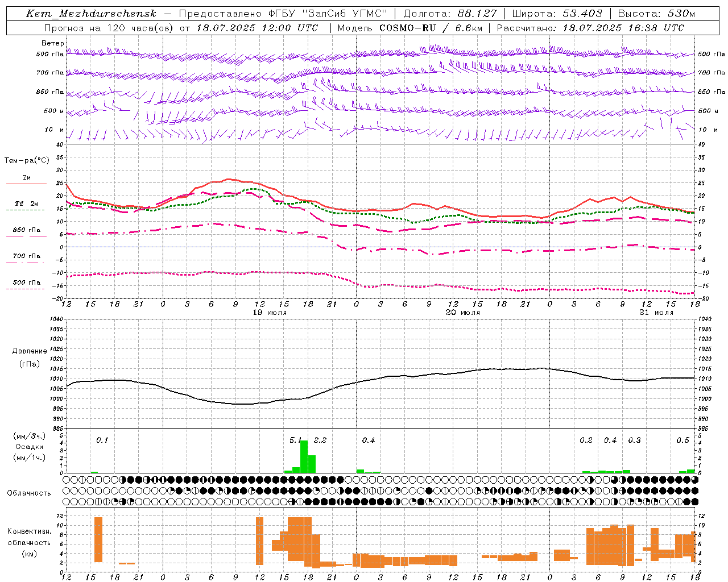This screenshot has height=582, width=728.
Task: Click the 'Облачность' cloud cover label
Action: (29, 493)
